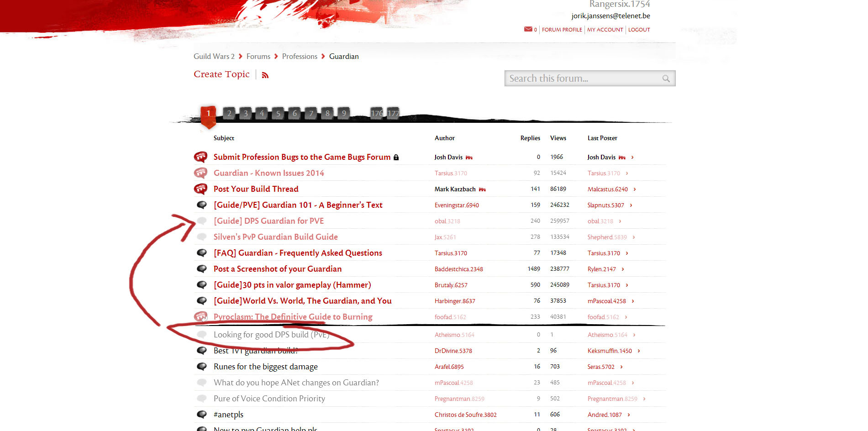This screenshot has height=431, width=868.
Task: Click the speech bubble icon of Guardian 101 topic
Action: (201, 205)
